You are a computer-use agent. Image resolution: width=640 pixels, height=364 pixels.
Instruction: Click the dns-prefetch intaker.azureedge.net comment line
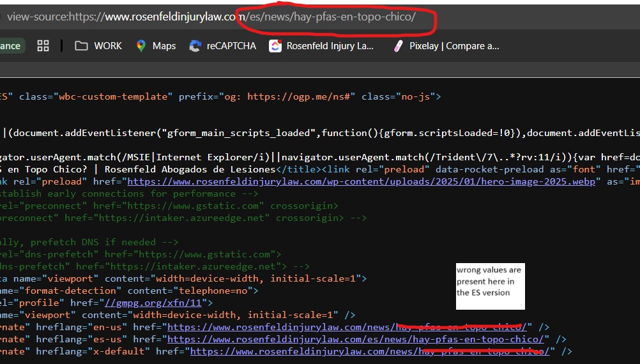(x=155, y=266)
